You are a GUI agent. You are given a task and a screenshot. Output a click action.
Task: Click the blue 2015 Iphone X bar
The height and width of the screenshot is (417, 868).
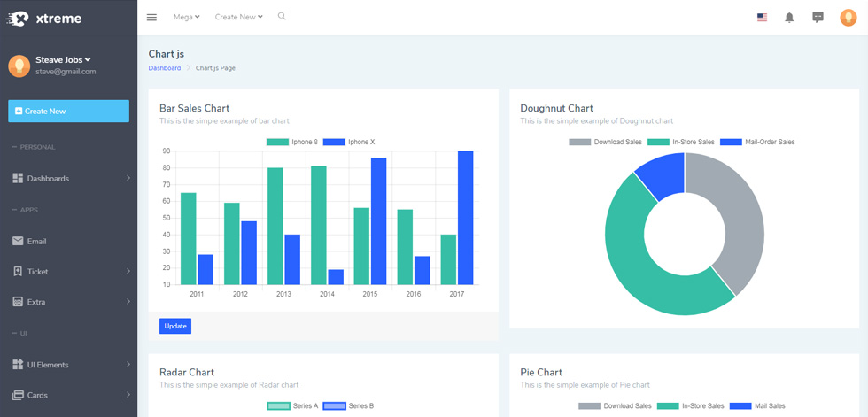[379, 221]
